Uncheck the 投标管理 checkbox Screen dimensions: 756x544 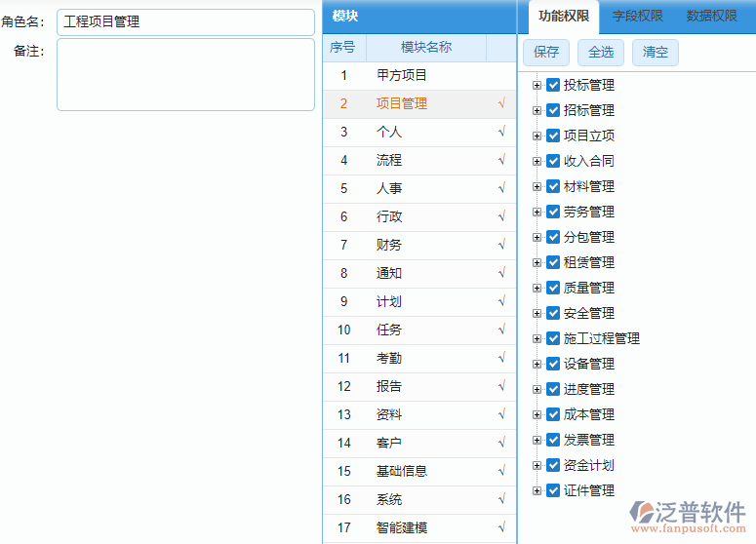(553, 85)
